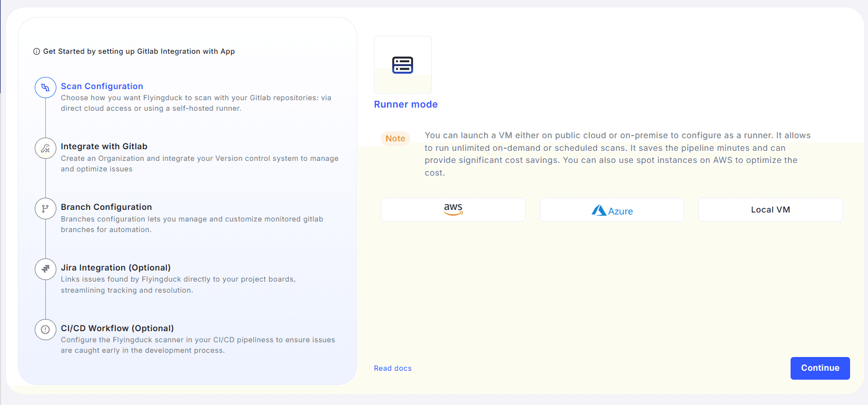Click the orange Note badge

pyautogui.click(x=395, y=139)
